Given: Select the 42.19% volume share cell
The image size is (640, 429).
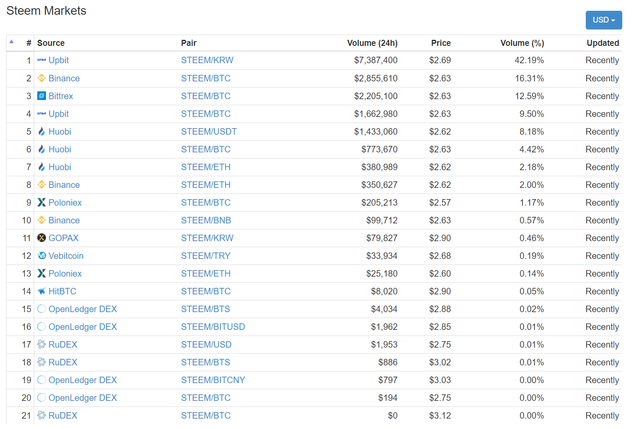Looking at the screenshot, I should pos(529,60).
